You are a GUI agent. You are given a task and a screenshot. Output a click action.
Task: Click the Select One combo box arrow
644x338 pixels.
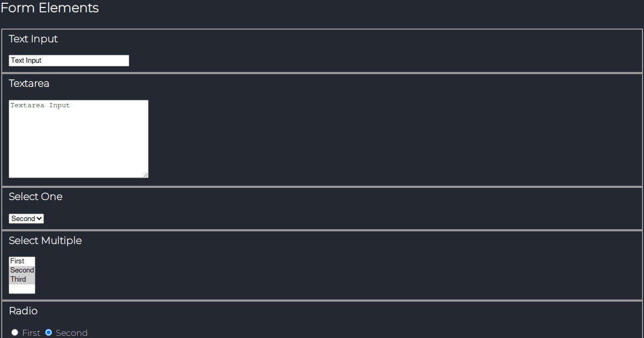click(x=40, y=218)
